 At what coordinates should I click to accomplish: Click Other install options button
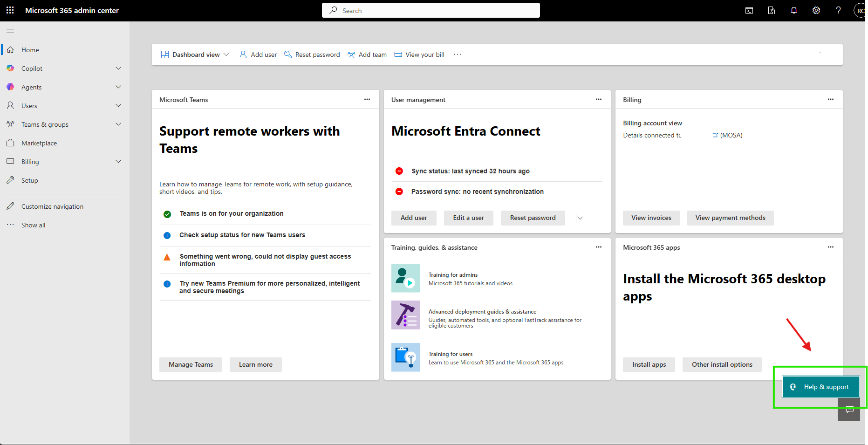[x=722, y=365]
